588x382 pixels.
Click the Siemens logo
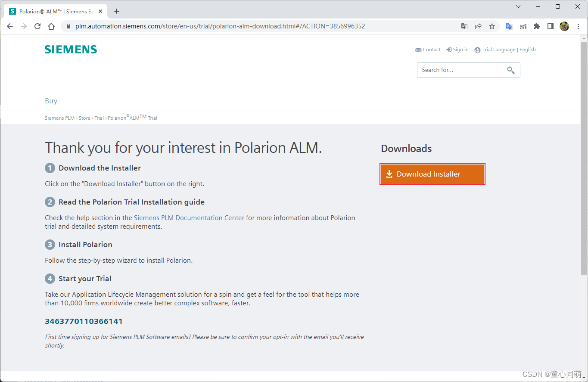coord(71,50)
